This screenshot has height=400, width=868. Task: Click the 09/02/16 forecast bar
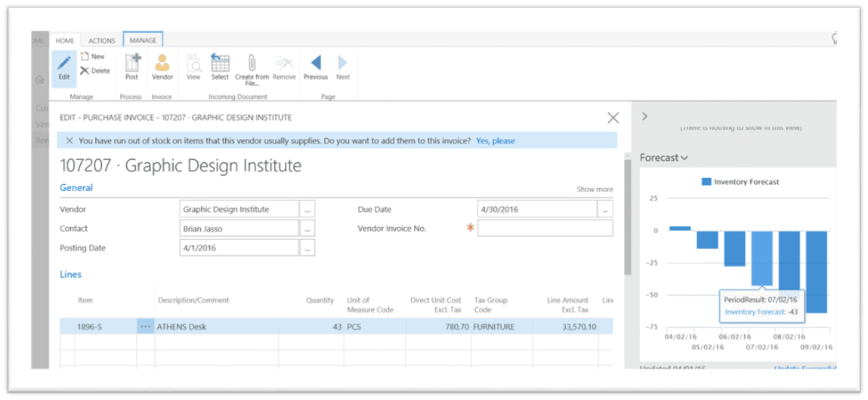tap(817, 272)
